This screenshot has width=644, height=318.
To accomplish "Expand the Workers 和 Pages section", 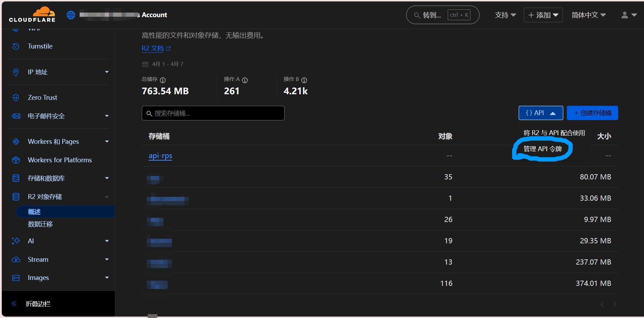I will [x=107, y=142].
